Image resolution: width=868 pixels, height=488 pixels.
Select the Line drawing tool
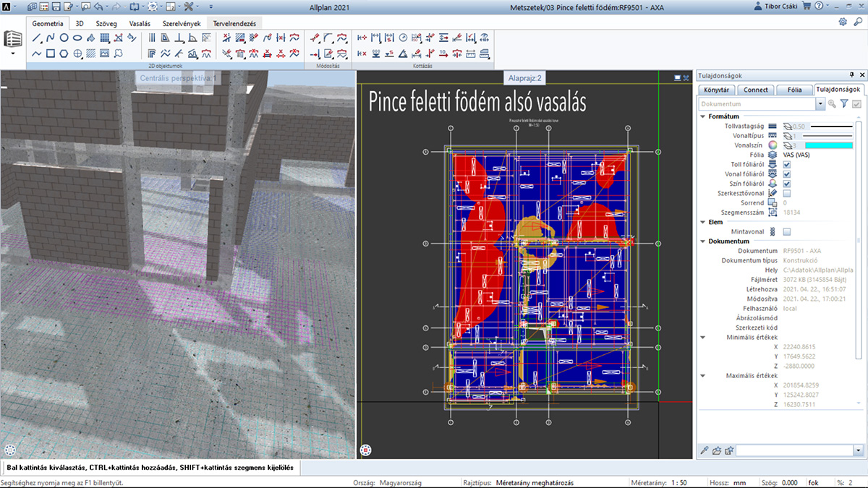(37, 38)
